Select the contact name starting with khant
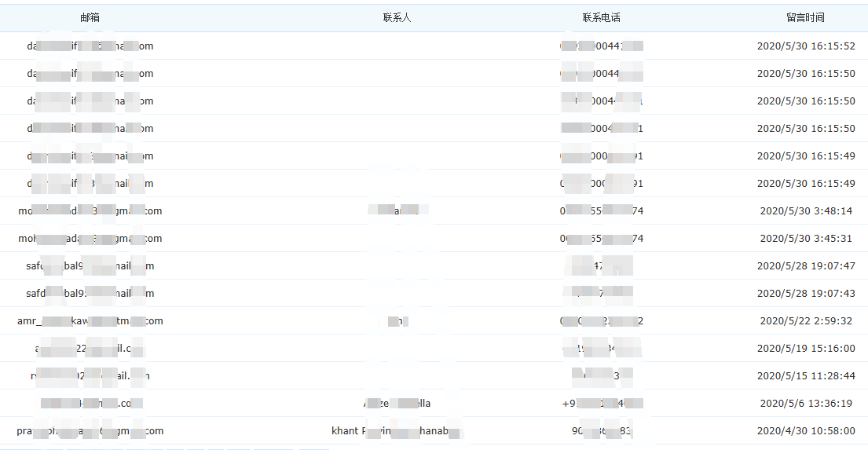The image size is (868, 450). [397, 431]
